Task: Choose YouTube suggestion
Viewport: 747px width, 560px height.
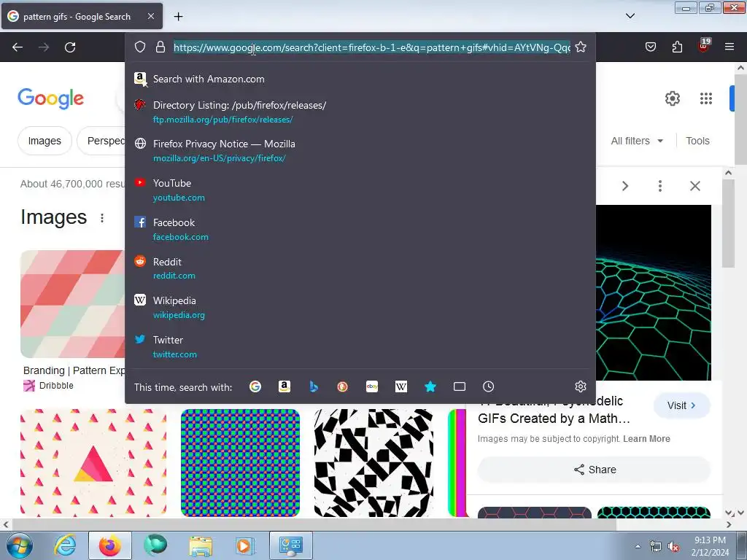Action: tap(360, 190)
